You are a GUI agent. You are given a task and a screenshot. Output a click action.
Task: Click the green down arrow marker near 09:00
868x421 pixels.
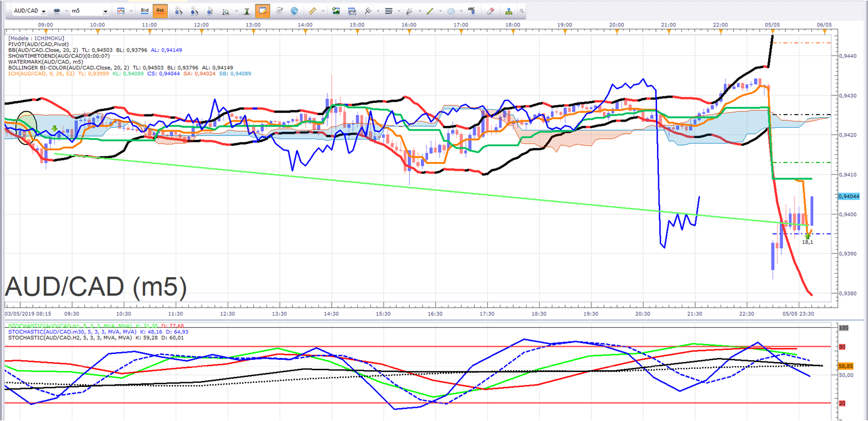pos(54,129)
